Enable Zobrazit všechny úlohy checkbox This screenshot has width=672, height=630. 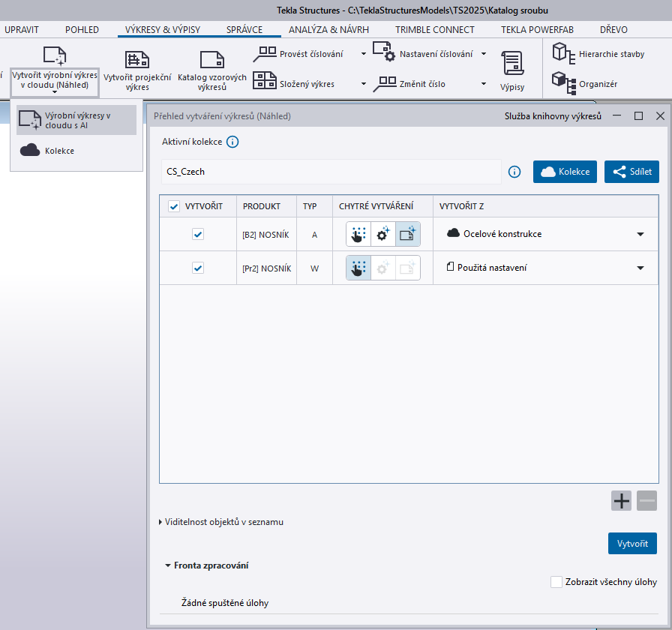click(x=556, y=582)
